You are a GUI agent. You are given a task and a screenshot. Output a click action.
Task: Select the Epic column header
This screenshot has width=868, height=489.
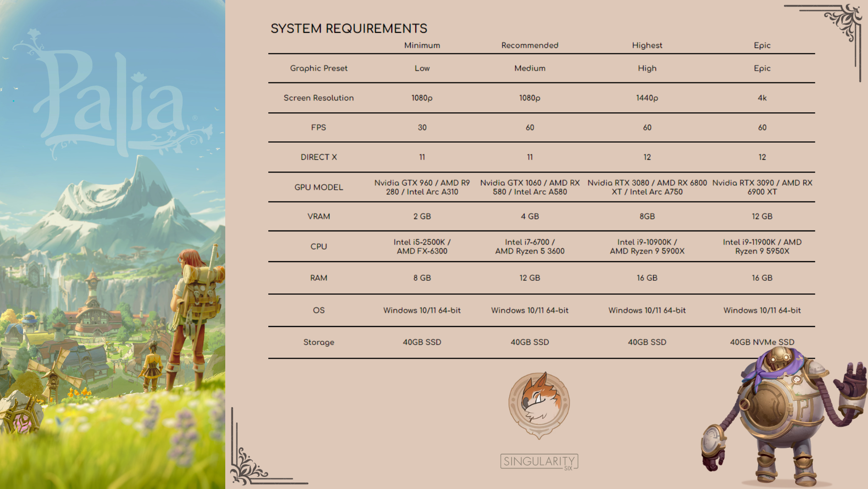[762, 45]
